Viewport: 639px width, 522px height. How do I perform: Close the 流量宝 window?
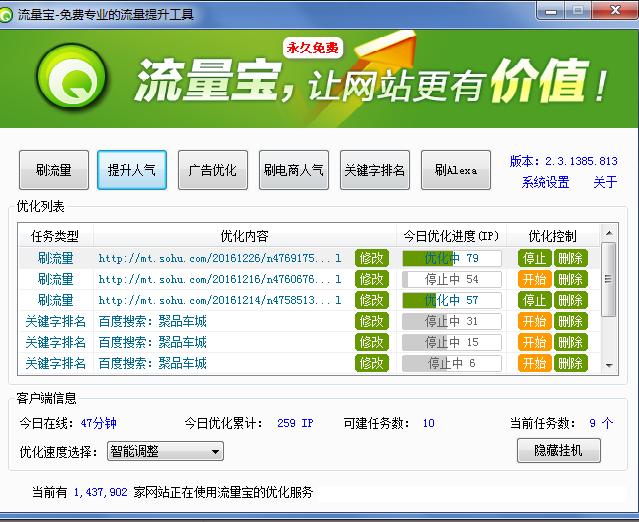coord(614,11)
